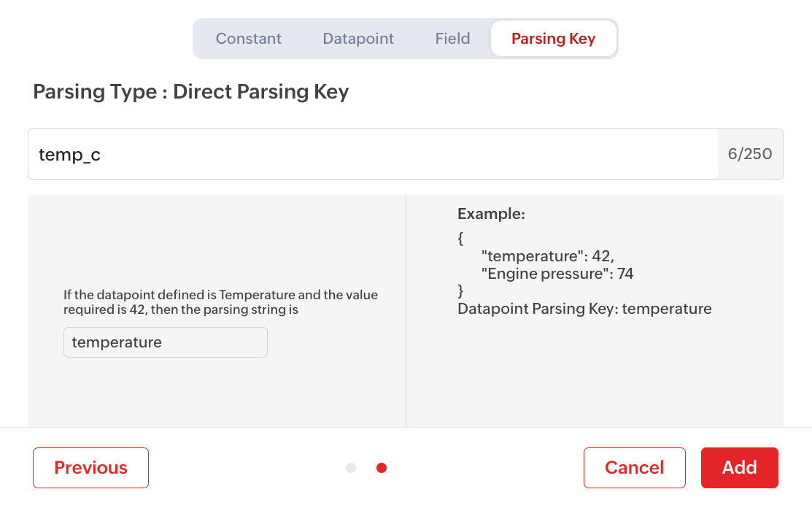This screenshot has height=508, width=812.
Task: Click the opening curly brace in example
Action: tap(461, 238)
